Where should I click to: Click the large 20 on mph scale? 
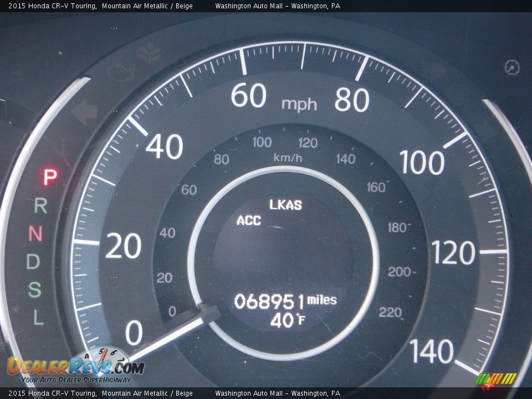[x=123, y=246]
